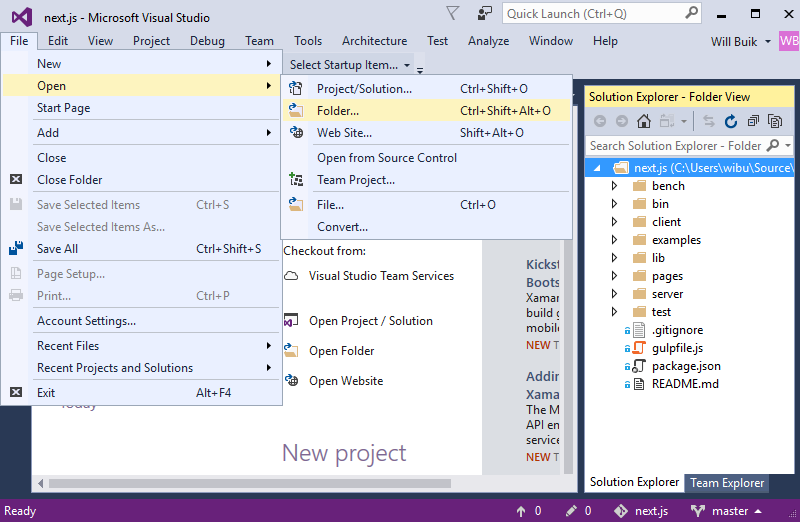Expand the server folder node

[x=614, y=294]
